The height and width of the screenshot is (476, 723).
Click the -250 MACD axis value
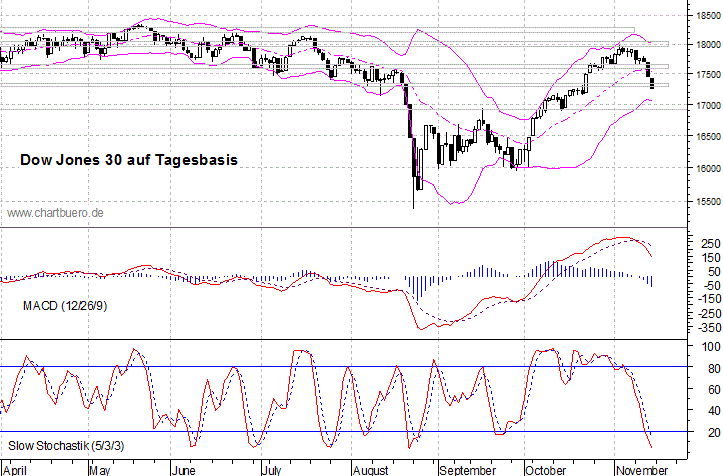708,314
